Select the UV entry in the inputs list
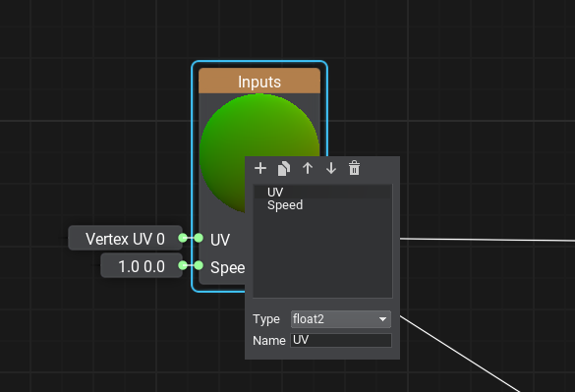The width and height of the screenshot is (575, 392). click(x=322, y=192)
